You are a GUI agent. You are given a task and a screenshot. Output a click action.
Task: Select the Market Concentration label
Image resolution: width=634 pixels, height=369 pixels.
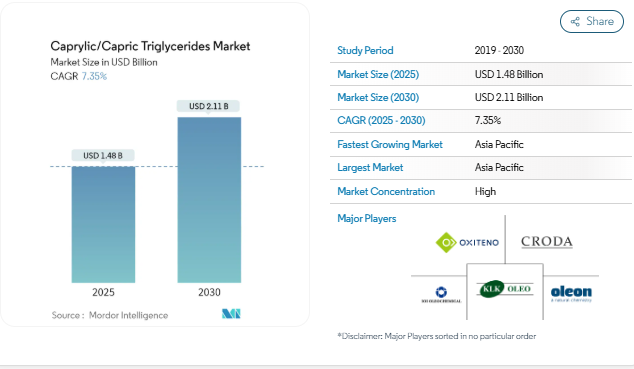pos(386,191)
